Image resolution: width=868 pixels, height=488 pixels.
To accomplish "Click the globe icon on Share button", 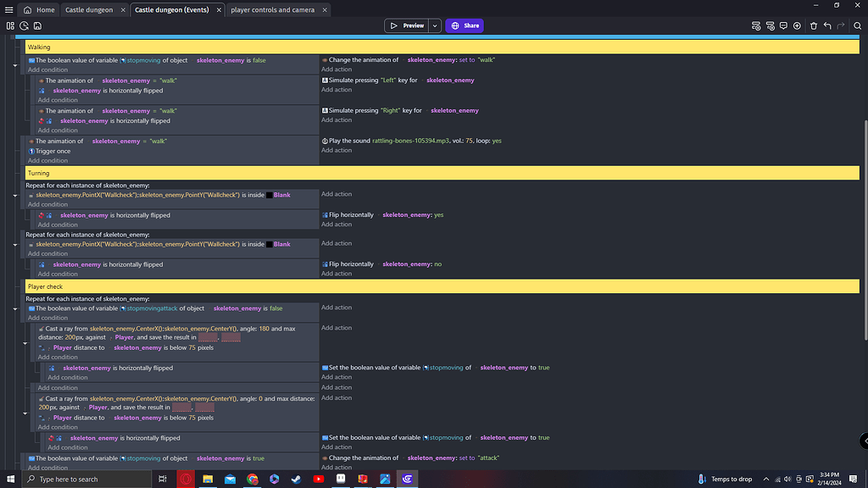I will tap(455, 25).
